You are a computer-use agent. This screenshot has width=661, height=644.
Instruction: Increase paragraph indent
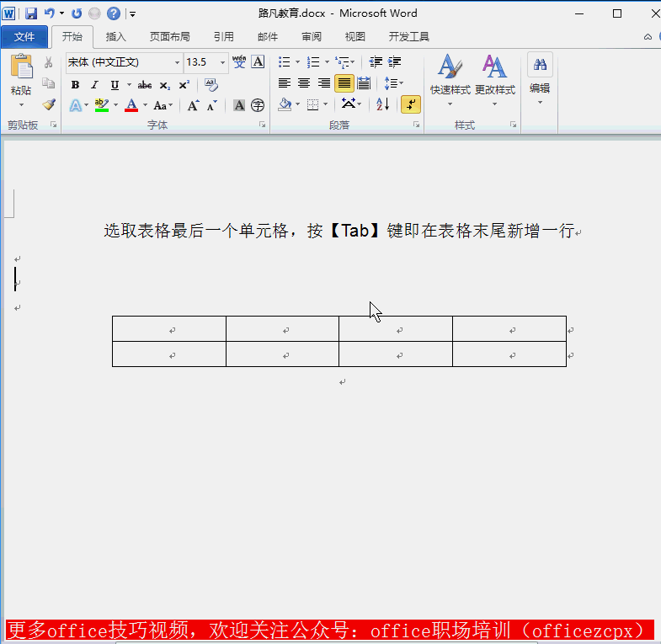click(395, 62)
